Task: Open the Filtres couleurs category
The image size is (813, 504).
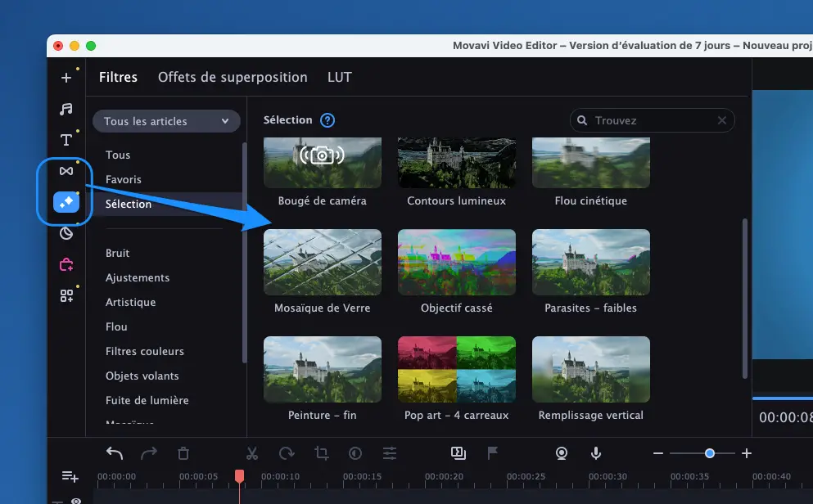Action: coord(145,351)
